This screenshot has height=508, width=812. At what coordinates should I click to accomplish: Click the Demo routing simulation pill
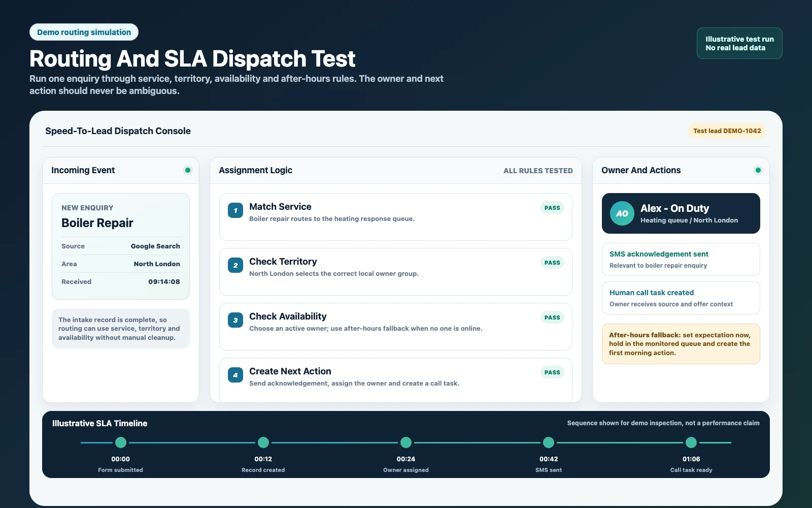(x=84, y=32)
